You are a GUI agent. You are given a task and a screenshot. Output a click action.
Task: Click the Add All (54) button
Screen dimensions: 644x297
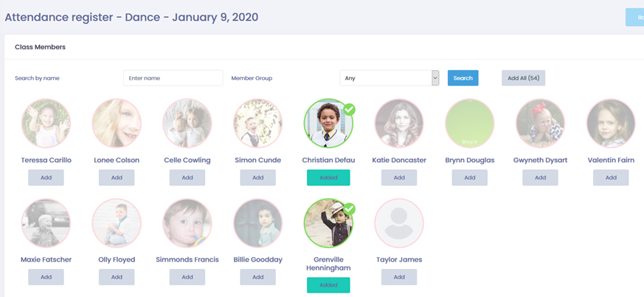(x=523, y=78)
